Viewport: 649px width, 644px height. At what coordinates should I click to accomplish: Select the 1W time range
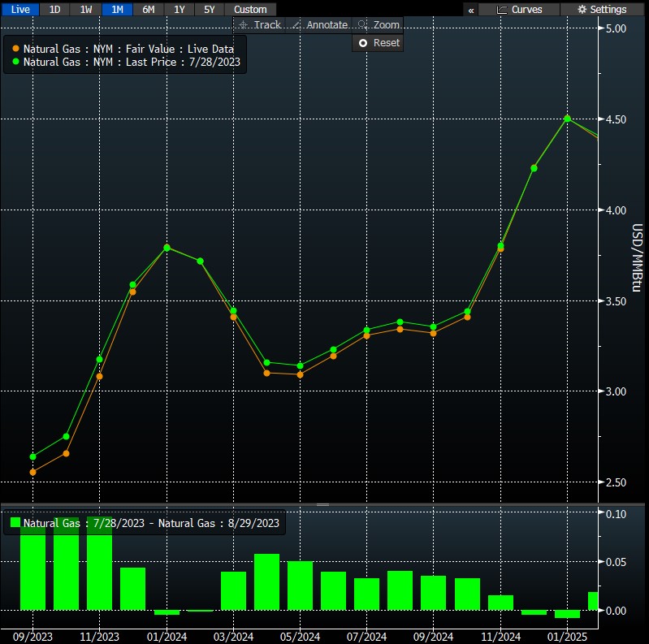tap(85, 9)
